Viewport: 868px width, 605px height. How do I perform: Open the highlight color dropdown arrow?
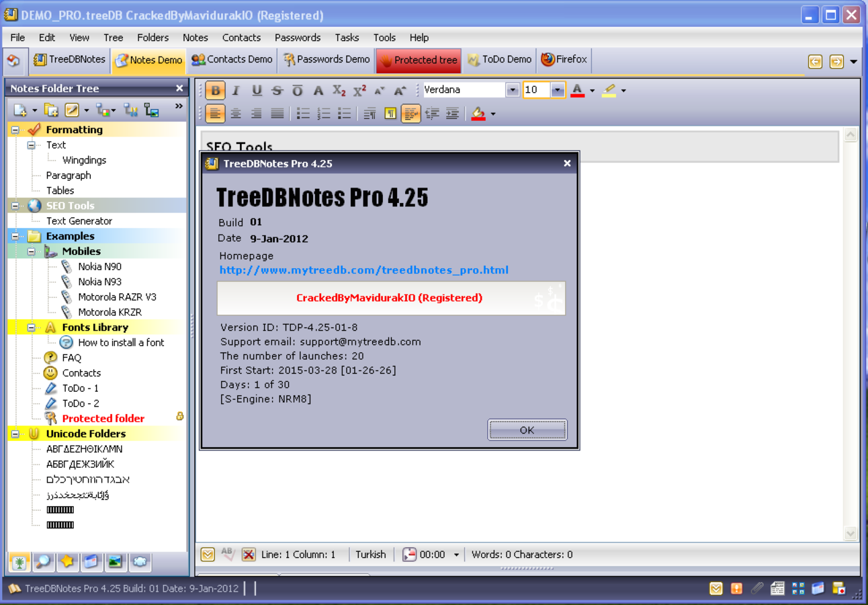pos(623,91)
